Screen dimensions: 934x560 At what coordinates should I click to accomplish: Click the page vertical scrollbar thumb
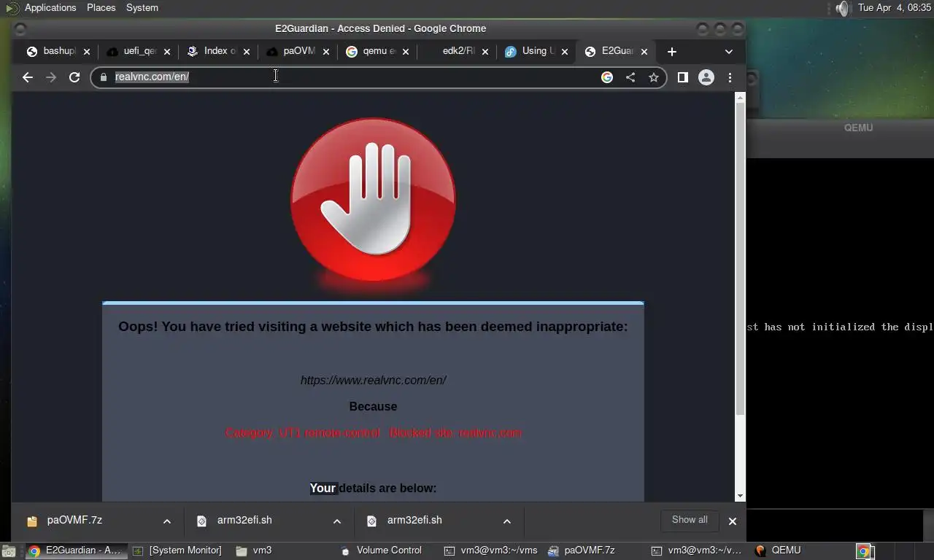[740, 259]
